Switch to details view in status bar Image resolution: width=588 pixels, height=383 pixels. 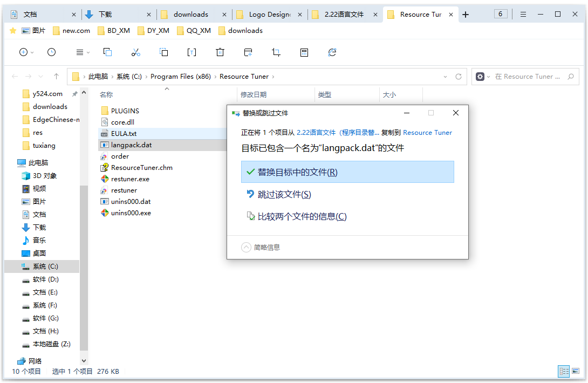(x=564, y=371)
